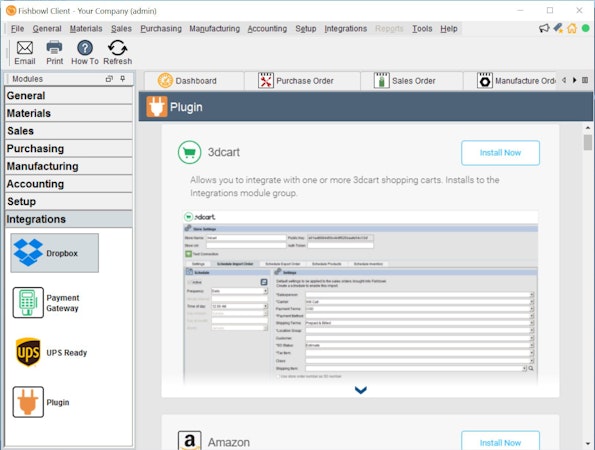The image size is (595, 450).
Task: Switch to the Sales Order tab
Action: [412, 81]
